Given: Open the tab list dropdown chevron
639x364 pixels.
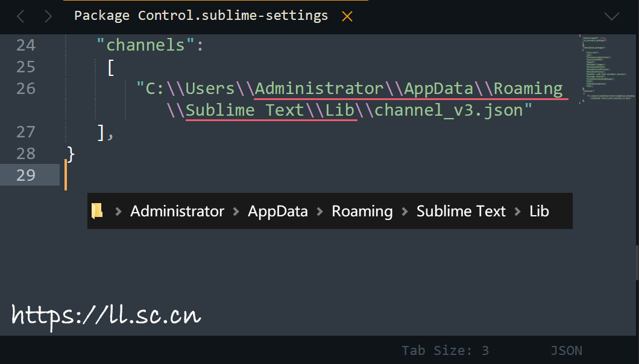Looking at the screenshot, I should (x=612, y=16).
